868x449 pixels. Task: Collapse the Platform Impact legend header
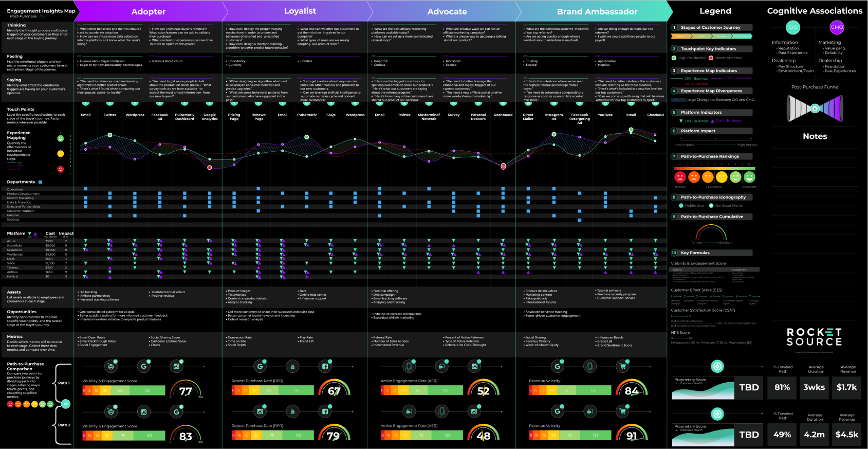point(711,131)
